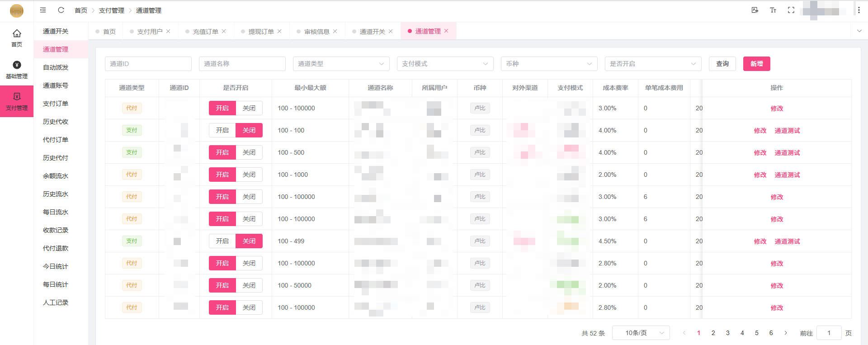Close the 支付用户 tab
The image size is (868, 345).
tap(168, 31)
